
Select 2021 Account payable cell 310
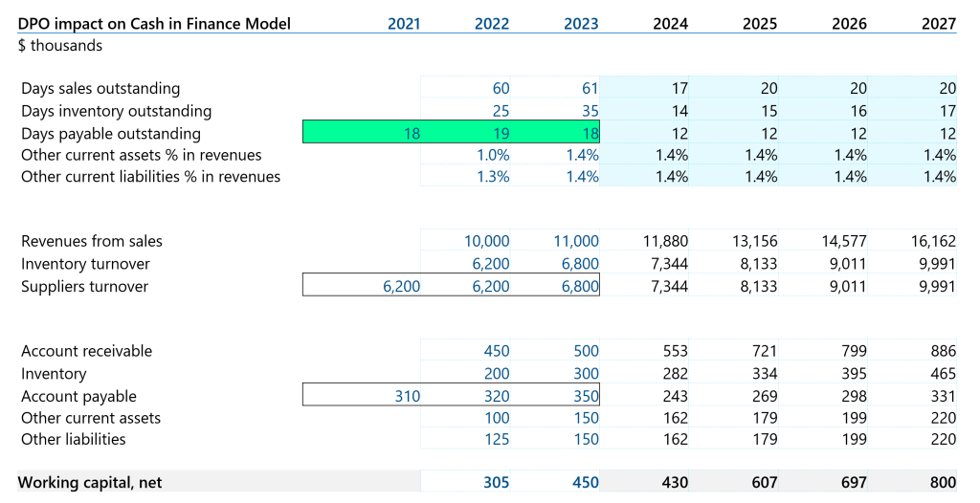407,396
